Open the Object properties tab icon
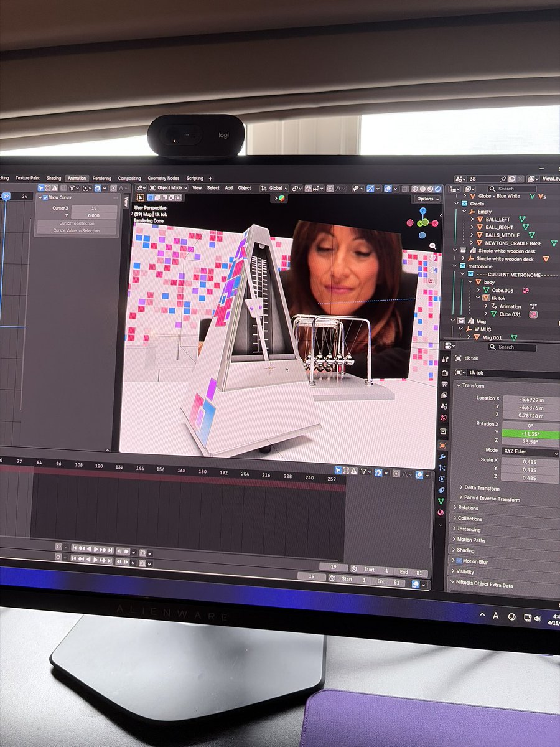 coord(442,445)
